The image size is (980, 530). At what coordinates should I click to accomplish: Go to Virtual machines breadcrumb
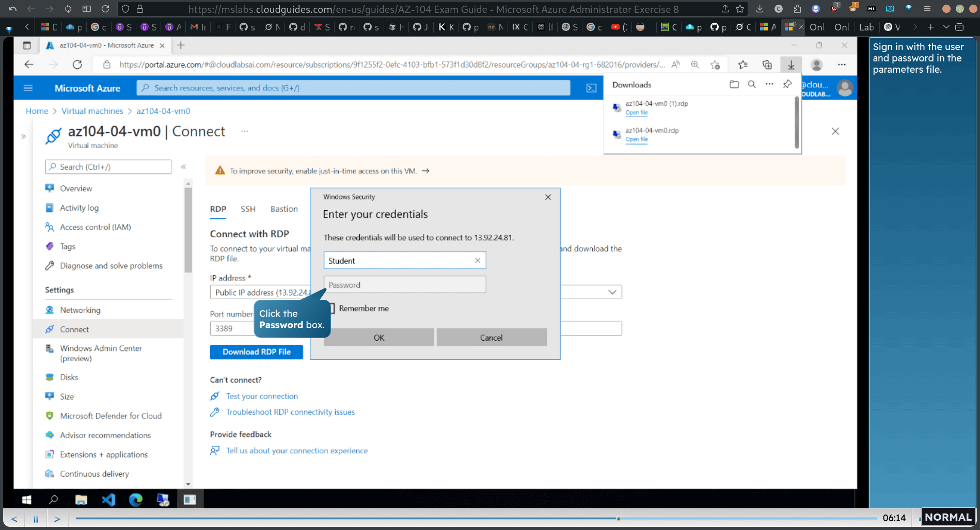92,111
